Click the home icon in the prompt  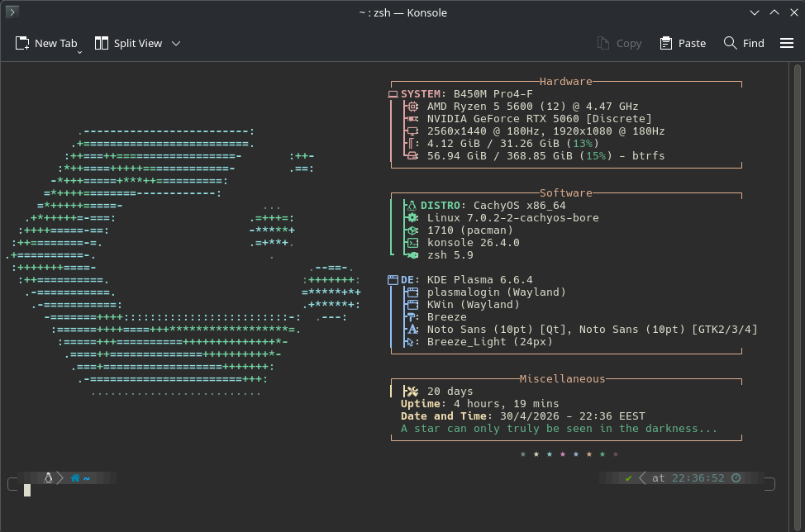click(x=75, y=478)
